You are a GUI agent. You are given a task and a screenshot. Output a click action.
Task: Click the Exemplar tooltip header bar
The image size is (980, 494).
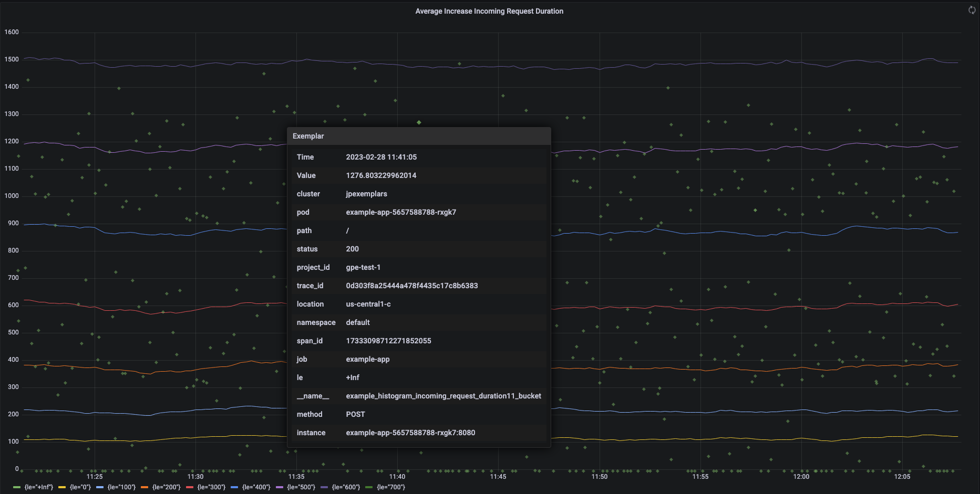tap(418, 136)
